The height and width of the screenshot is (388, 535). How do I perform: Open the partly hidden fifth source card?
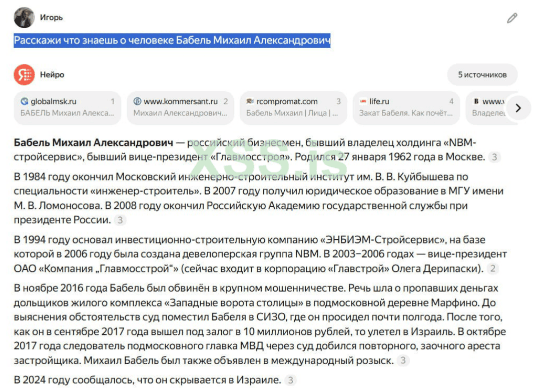point(486,107)
